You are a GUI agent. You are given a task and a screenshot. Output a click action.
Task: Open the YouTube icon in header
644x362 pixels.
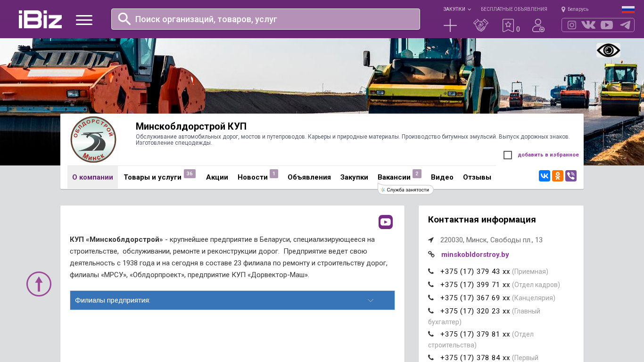pyautogui.click(x=607, y=25)
